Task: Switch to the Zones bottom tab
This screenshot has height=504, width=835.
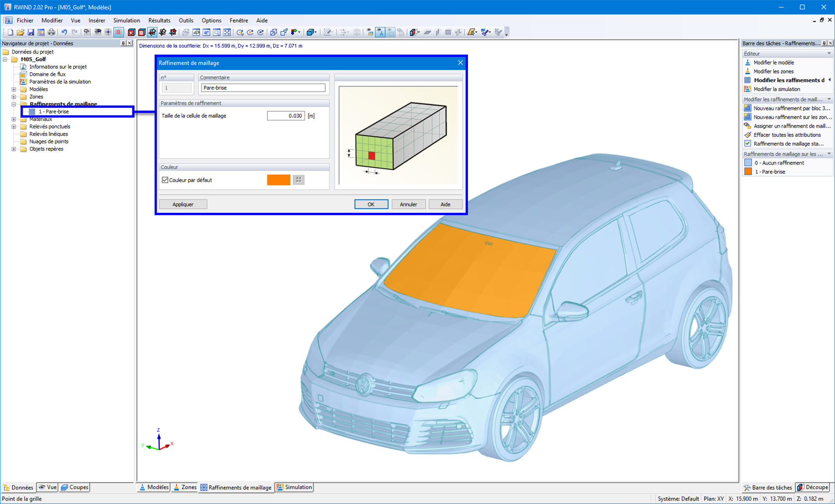Action: (185, 487)
